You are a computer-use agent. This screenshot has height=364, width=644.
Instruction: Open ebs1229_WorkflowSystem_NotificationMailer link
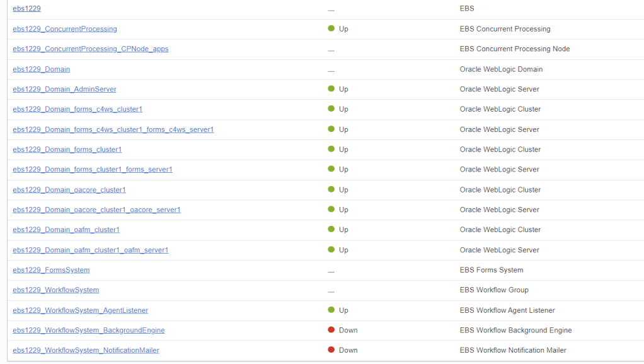(86, 350)
